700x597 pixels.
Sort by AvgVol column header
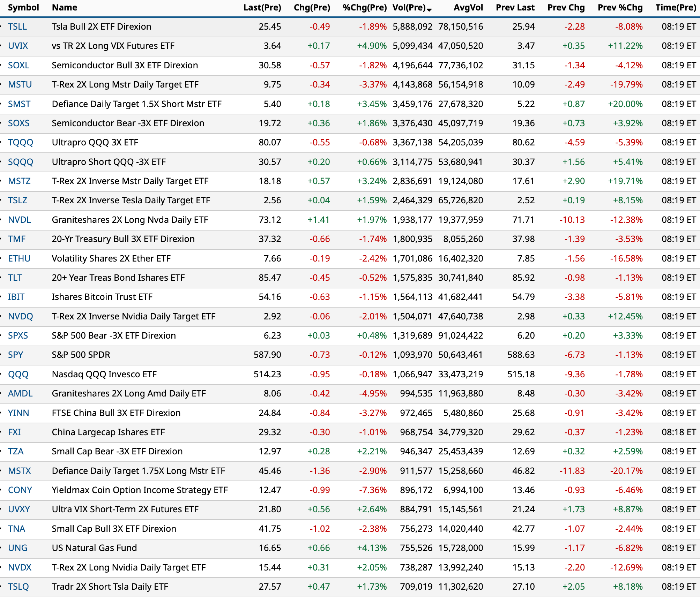(468, 7)
